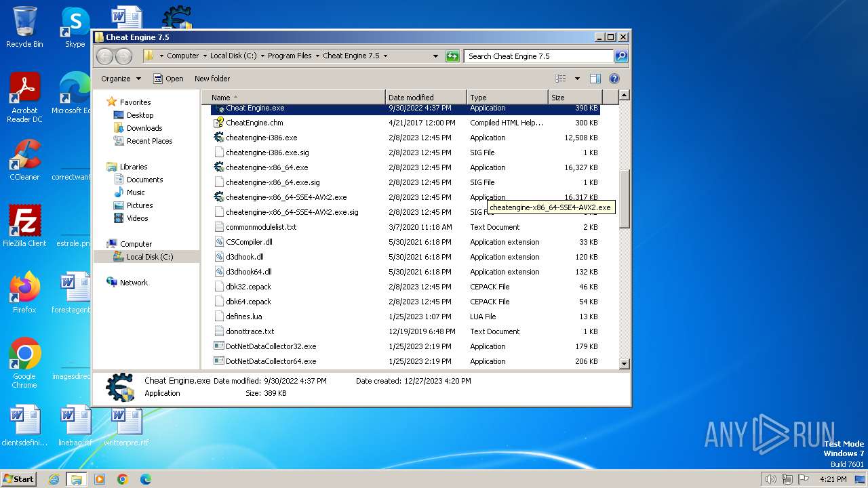Open Skype desktop icon

[75, 27]
